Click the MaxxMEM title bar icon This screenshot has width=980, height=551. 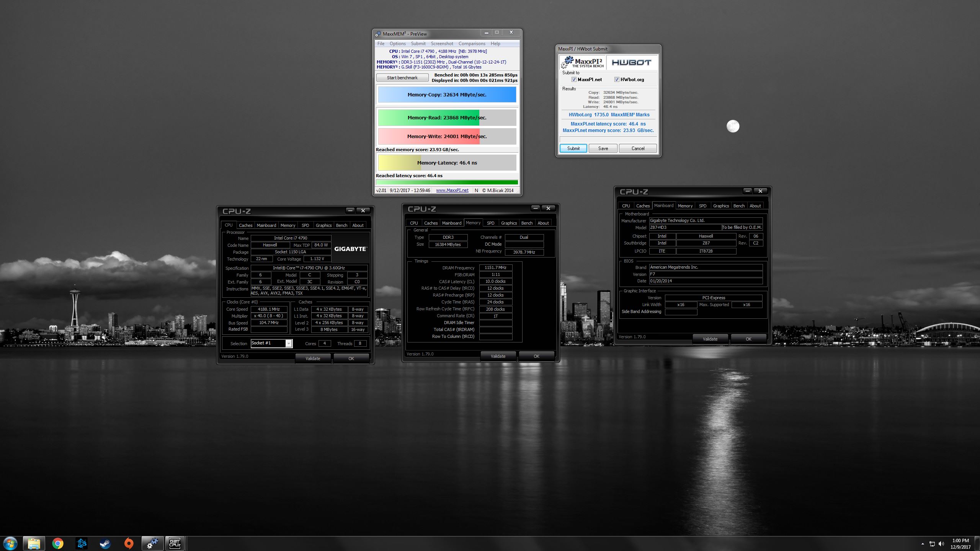(x=378, y=34)
